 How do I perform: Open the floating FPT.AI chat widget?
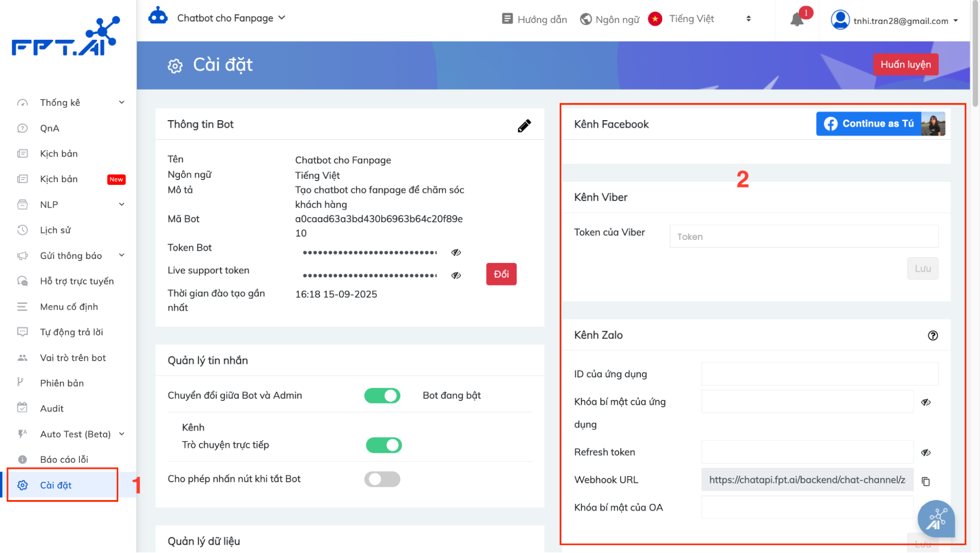tap(936, 519)
